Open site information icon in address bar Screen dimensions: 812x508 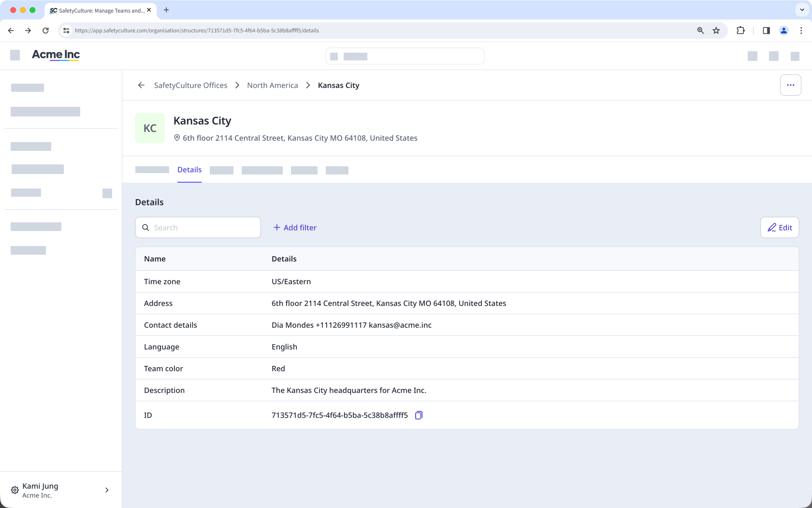click(66, 30)
